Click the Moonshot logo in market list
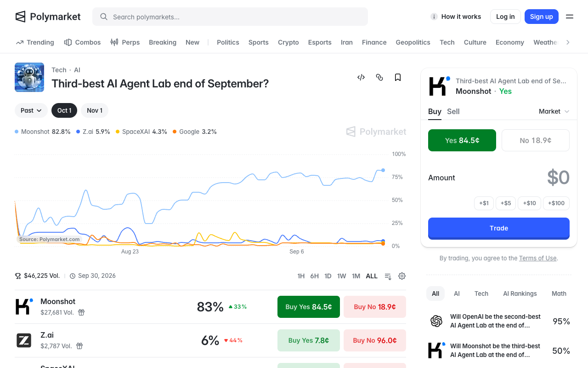Image resolution: width=588 pixels, height=368 pixels. coord(24,307)
